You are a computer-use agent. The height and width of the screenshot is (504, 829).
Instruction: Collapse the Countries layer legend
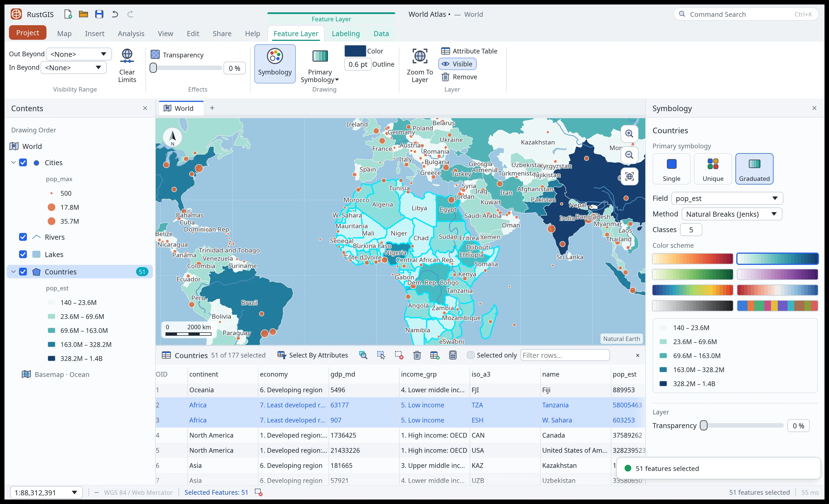(x=13, y=272)
